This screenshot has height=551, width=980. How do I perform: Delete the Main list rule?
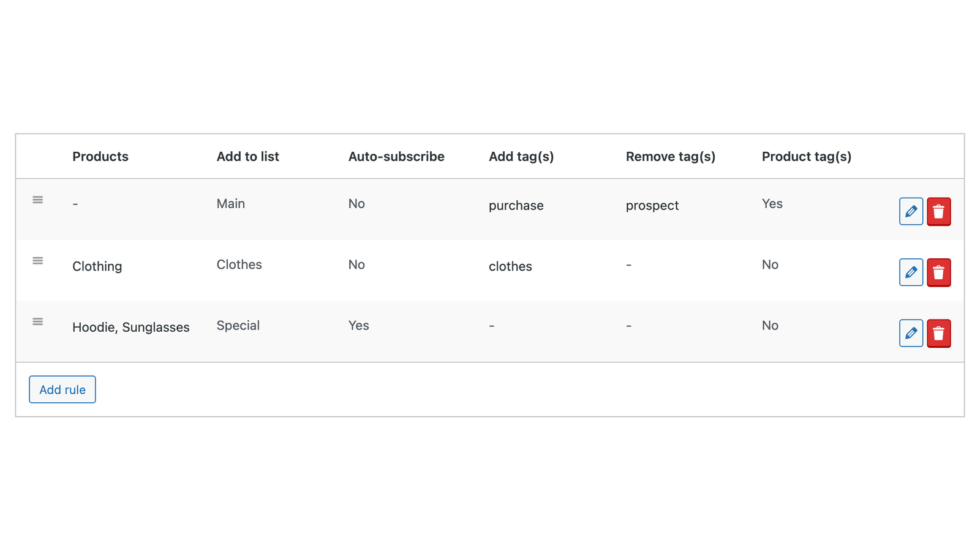(938, 211)
